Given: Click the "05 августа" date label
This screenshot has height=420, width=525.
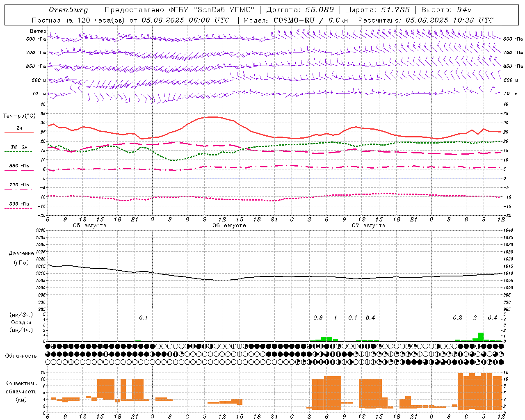Looking at the screenshot, I should coord(90,226).
